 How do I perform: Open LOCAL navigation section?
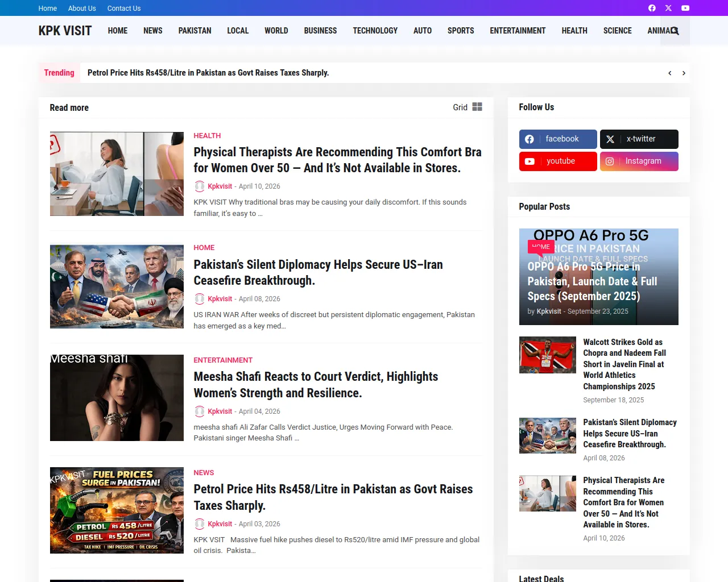point(238,31)
